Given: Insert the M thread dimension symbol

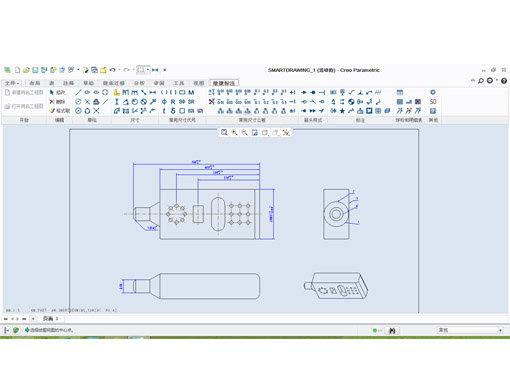Looking at the screenshot, I should coord(191,92).
